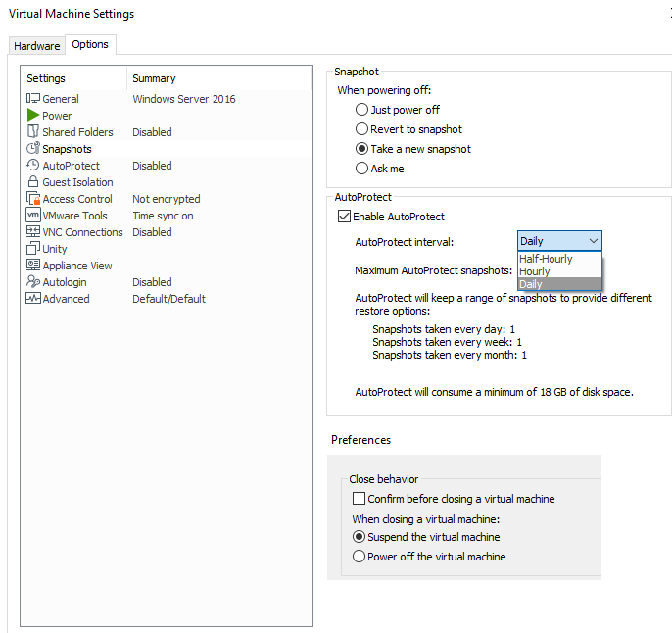
Task: Choose Half-Hourly from interval list
Action: 559,259
